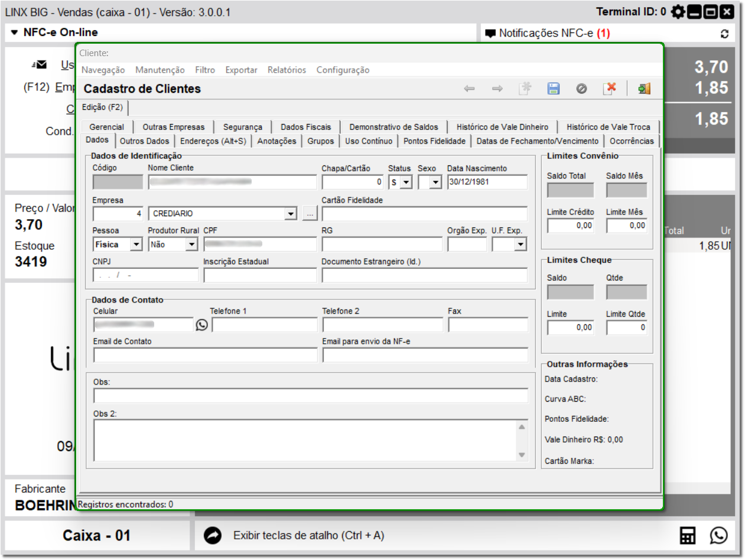
Task: Open the Configuração menu
Action: click(343, 70)
